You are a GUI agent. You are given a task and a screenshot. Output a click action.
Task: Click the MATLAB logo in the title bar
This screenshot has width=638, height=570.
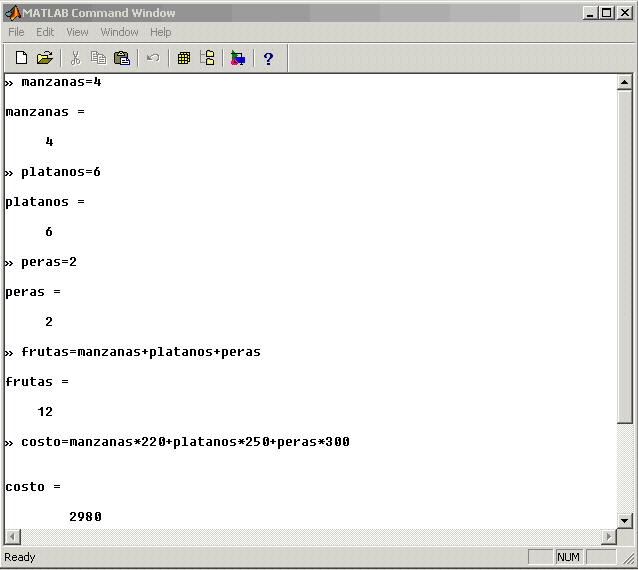coord(13,13)
